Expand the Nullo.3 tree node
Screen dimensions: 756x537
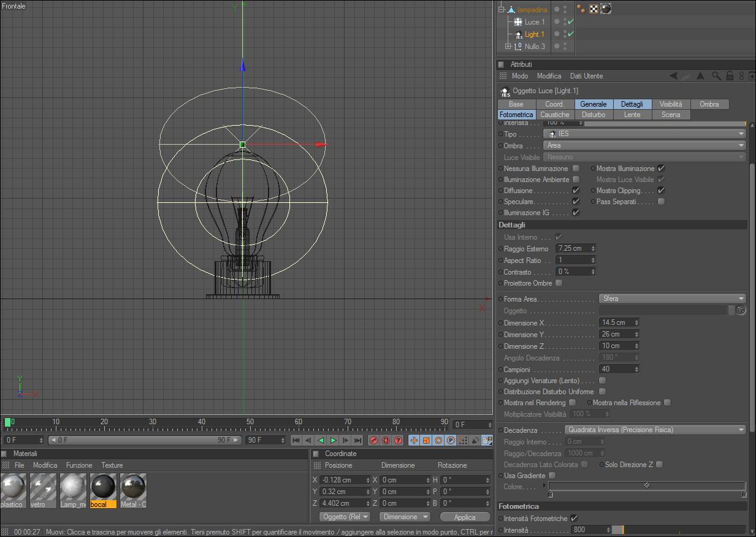click(508, 47)
